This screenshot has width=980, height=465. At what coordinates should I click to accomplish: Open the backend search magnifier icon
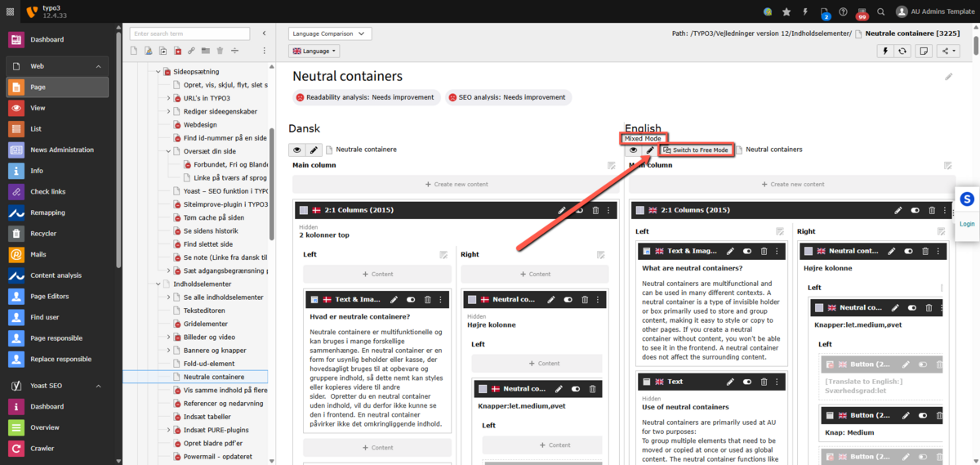(880, 11)
